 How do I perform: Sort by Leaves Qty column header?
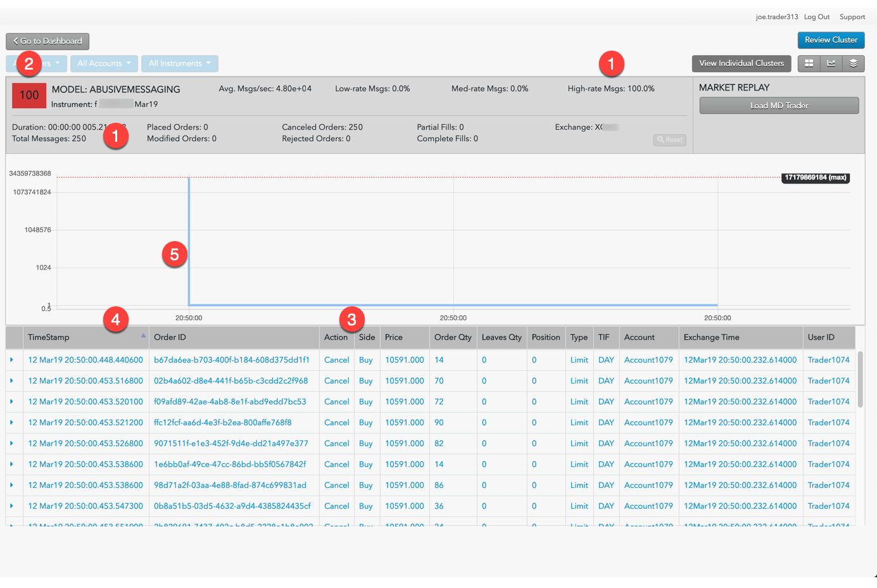click(502, 337)
